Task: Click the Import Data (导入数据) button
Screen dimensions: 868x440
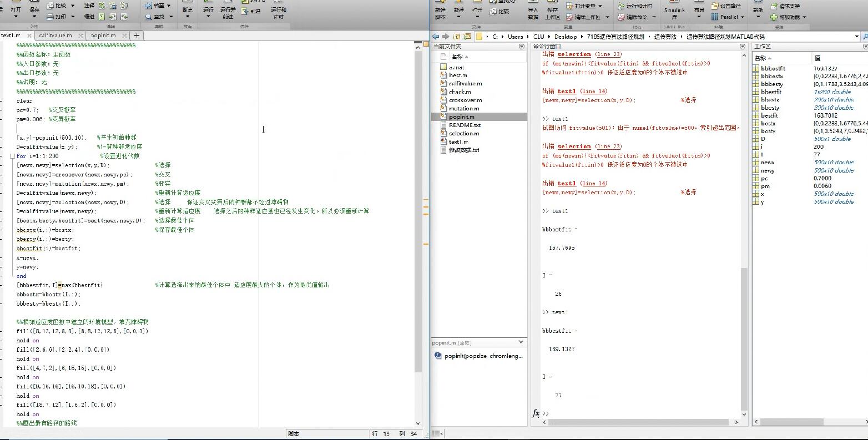Action: point(533,11)
